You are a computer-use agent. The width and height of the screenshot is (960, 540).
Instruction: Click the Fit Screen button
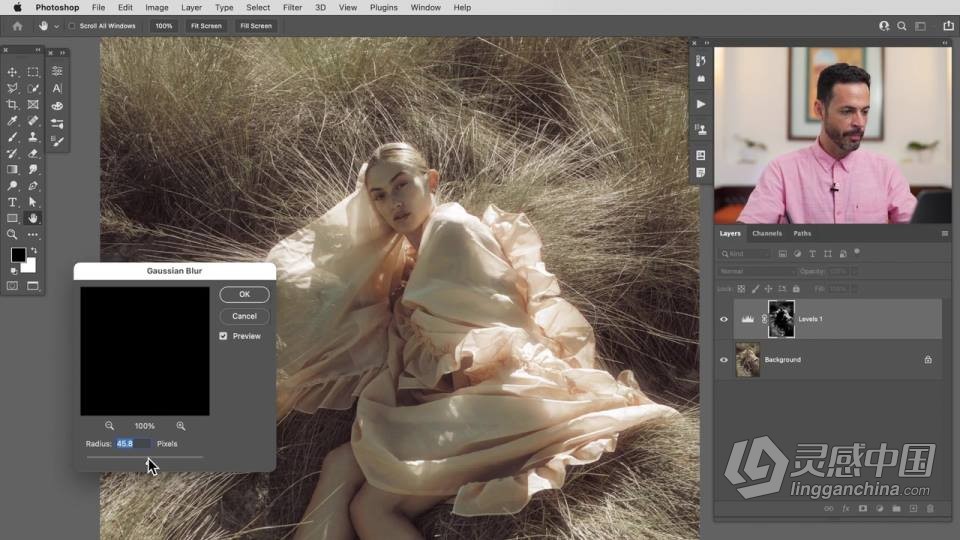click(x=206, y=26)
